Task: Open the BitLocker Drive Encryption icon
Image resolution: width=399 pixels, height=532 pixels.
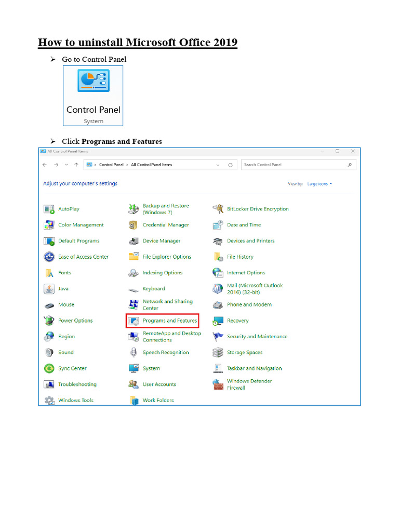Action: [218, 209]
